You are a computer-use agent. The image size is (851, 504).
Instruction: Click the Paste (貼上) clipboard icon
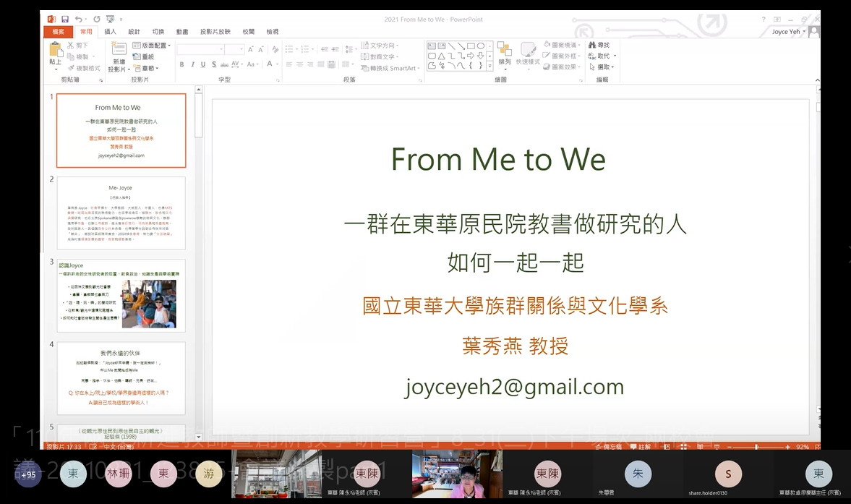coord(56,51)
